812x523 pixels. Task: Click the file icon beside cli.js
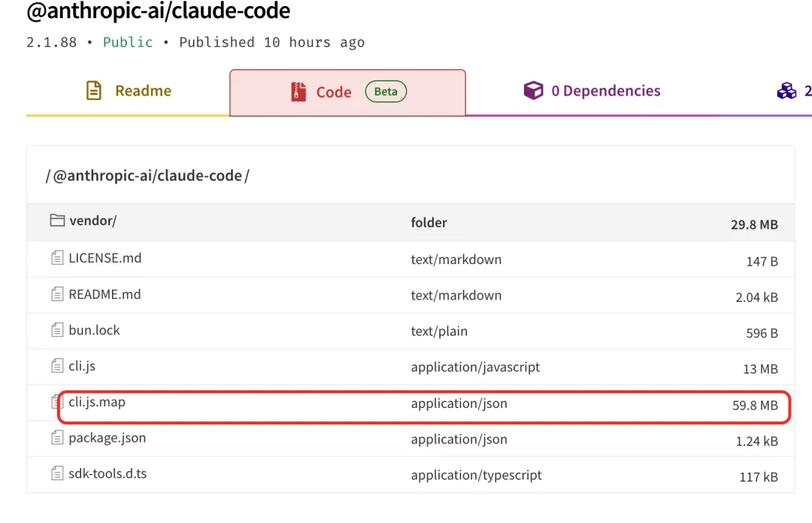pyautogui.click(x=58, y=366)
